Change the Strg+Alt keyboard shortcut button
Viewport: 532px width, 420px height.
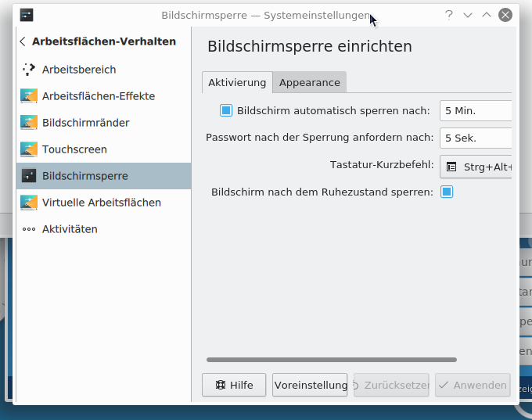point(477,167)
